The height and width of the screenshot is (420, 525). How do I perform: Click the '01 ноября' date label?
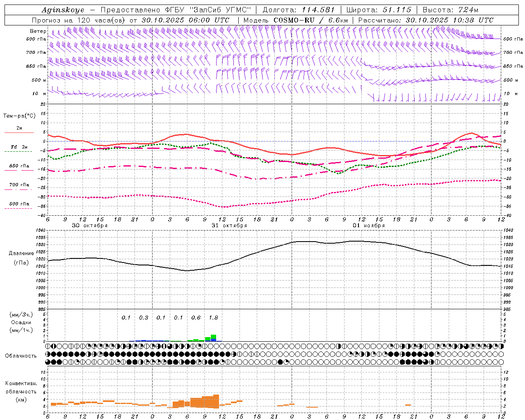click(x=369, y=226)
